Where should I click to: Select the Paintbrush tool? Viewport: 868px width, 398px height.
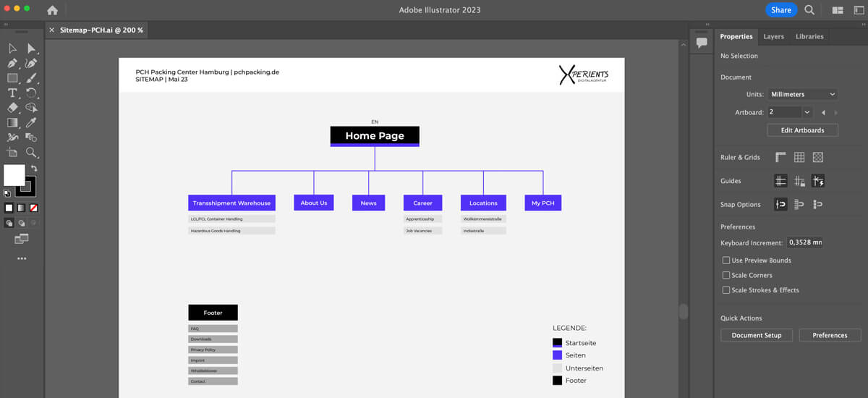click(31, 78)
